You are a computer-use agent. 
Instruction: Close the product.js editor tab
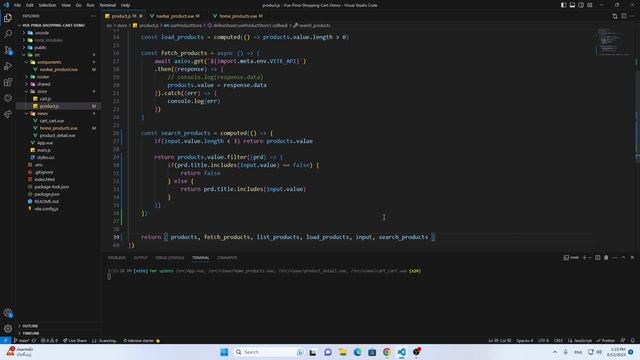tap(141, 16)
